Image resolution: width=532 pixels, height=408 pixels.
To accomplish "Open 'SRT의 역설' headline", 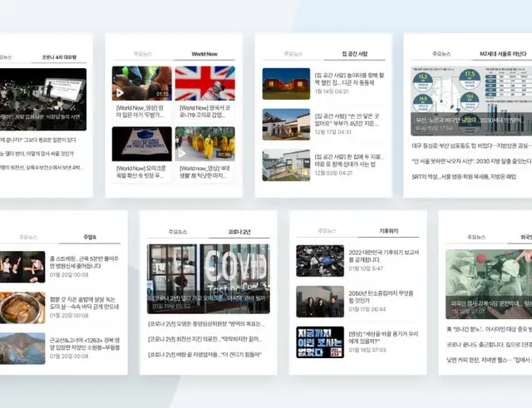I will pos(464,177).
